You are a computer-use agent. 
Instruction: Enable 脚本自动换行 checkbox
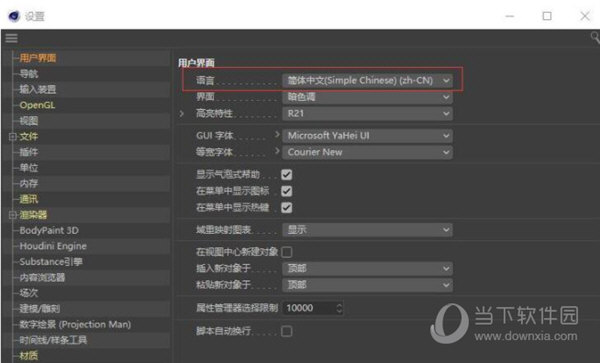(x=287, y=331)
